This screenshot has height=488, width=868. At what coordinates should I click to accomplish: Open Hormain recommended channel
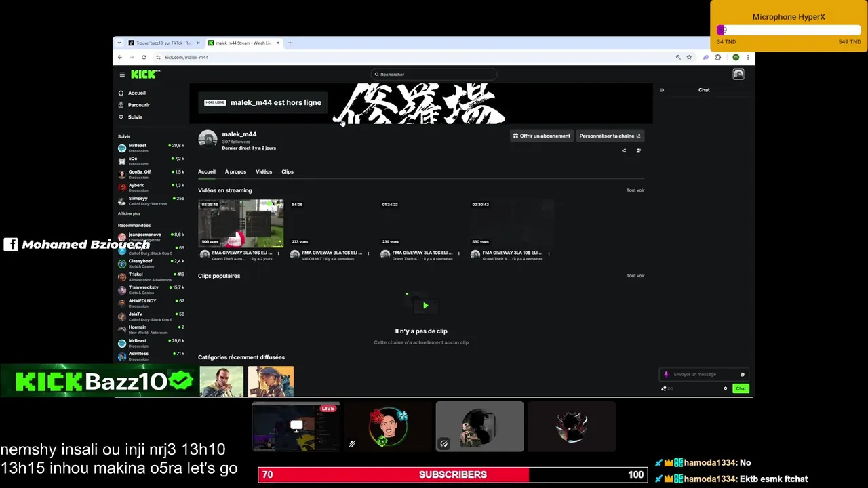(151, 329)
